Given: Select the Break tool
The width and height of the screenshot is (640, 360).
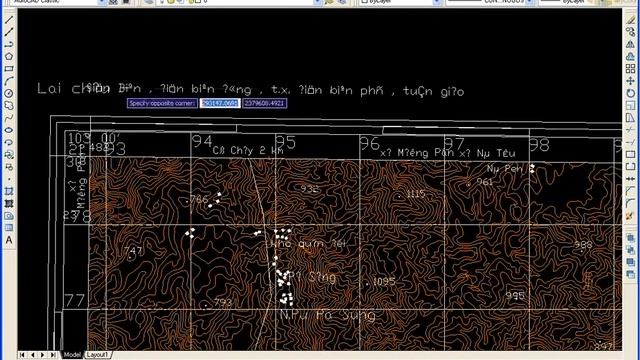Looking at the screenshot, I should 631,167.
